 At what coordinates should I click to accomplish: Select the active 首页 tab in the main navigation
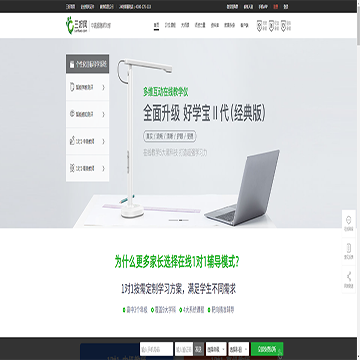(x=156, y=25)
